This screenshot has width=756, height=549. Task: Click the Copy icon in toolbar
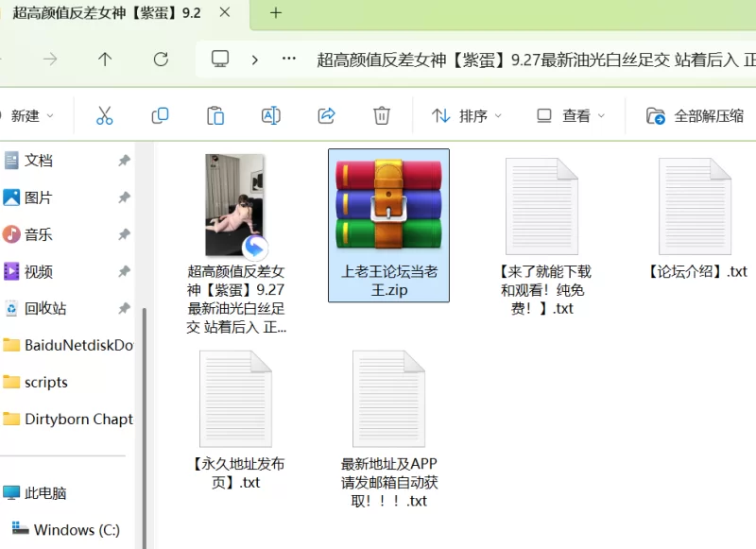coord(160,115)
